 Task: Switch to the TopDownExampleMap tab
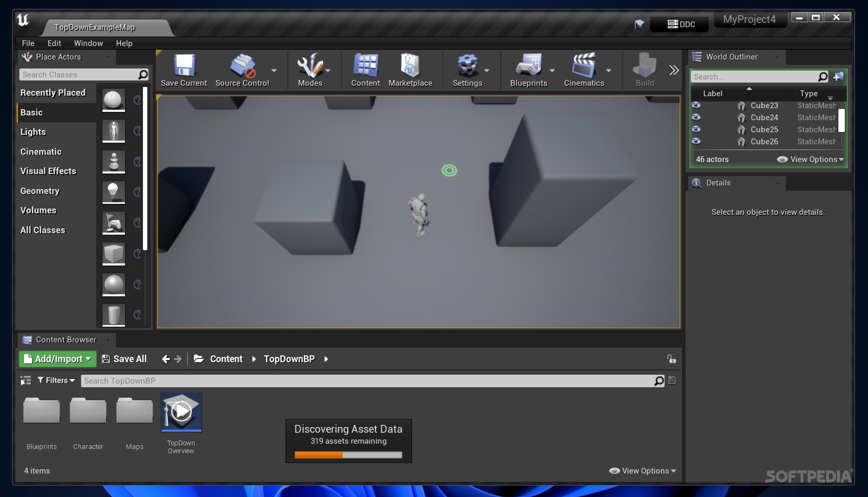point(95,27)
